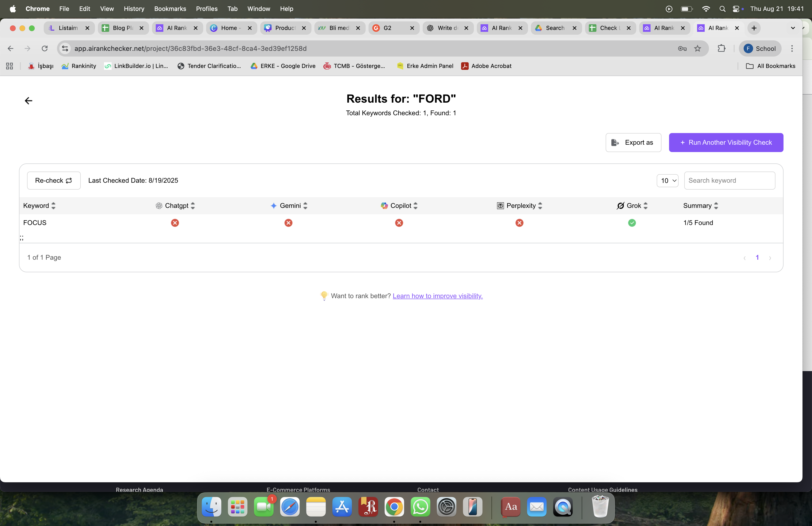The image size is (812, 526).
Task: View site information icon in address bar
Action: coord(65,48)
